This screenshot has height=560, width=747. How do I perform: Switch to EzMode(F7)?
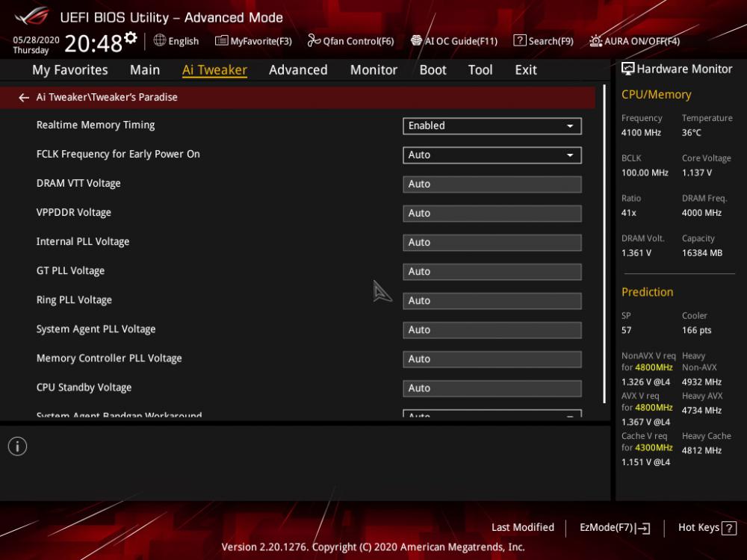click(615, 528)
